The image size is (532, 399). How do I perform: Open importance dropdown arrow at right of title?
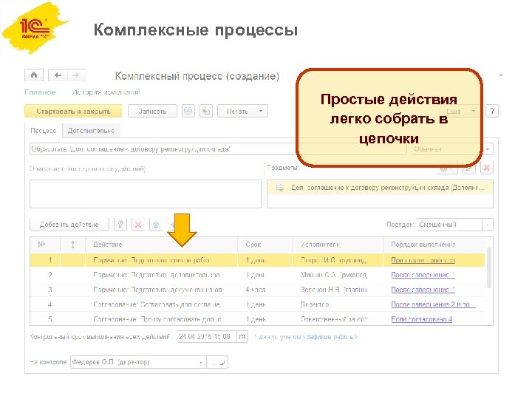click(x=488, y=149)
